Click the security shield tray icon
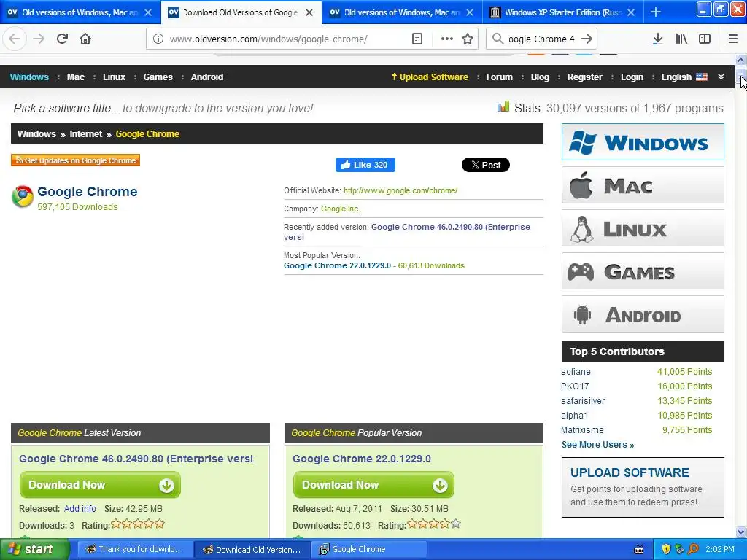This screenshot has height=560, width=747. tap(666, 549)
